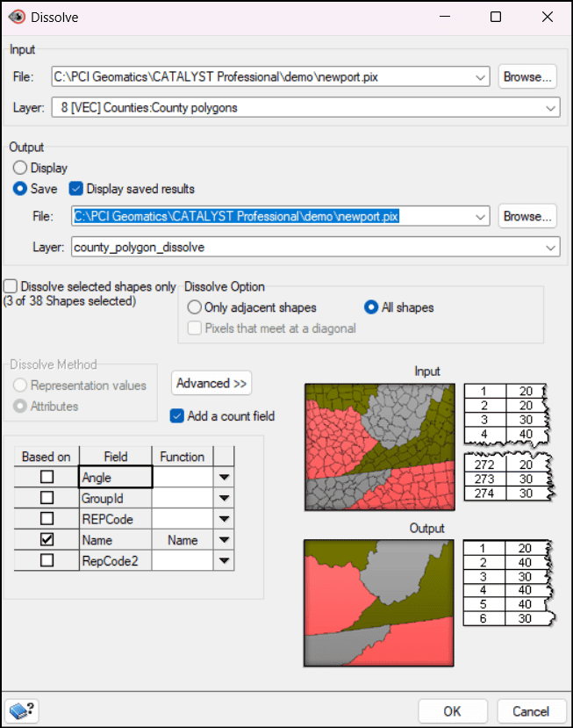Viewport: 573px width, 728px height.
Task: Click the Field column header
Action: click(116, 457)
